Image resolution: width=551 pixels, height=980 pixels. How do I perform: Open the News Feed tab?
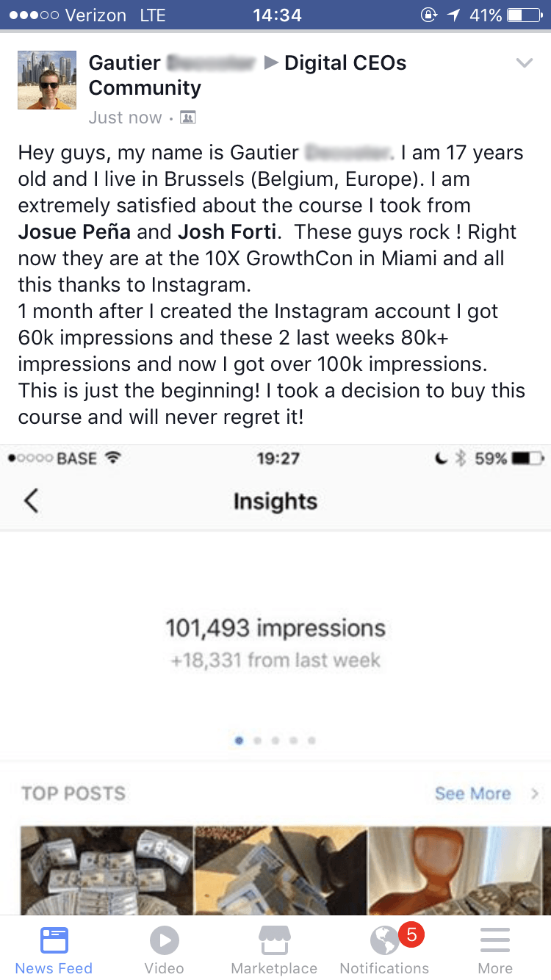[54, 949]
